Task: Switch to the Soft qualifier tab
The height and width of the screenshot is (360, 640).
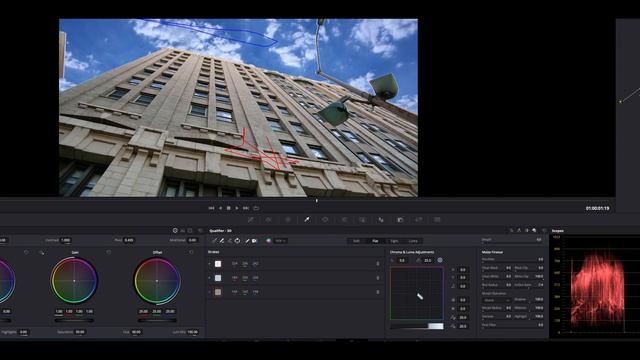Action: (356, 241)
